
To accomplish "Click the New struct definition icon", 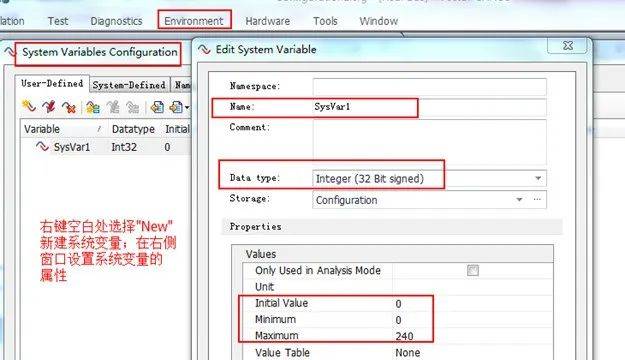I will pos(93,107).
